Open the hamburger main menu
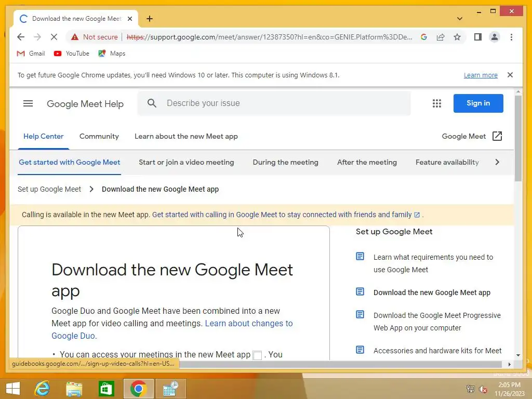This screenshot has width=532, height=399. point(28,103)
